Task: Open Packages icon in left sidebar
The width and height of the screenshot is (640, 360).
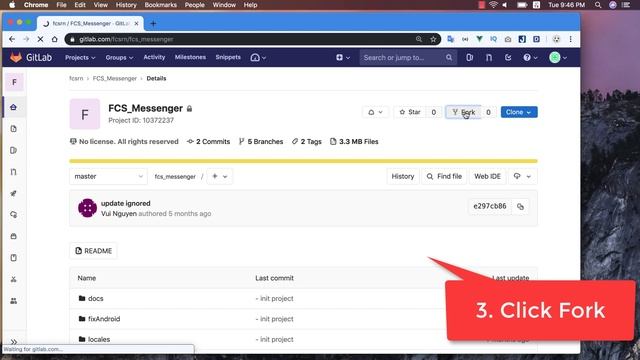Action: (x=13, y=236)
